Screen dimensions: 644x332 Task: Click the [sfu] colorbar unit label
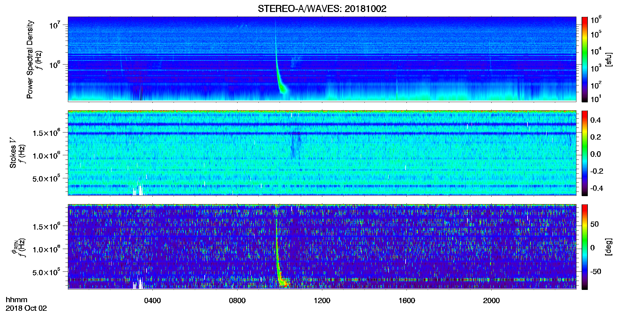coord(609,59)
